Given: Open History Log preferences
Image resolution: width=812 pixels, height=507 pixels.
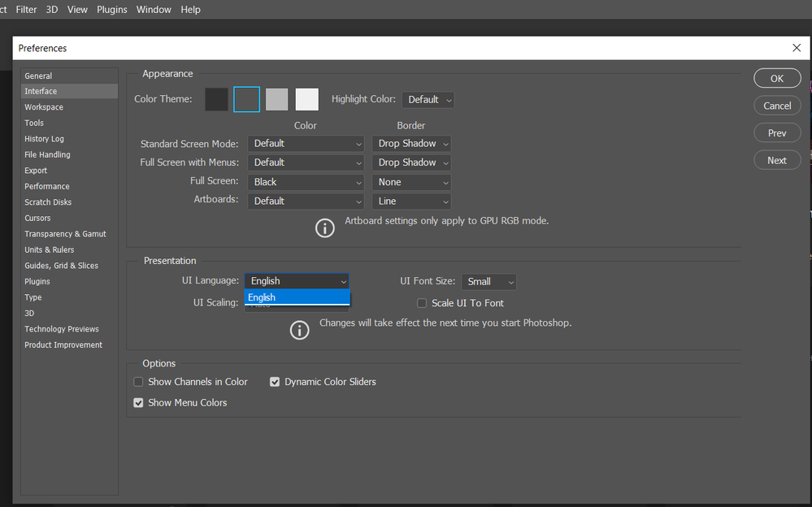Looking at the screenshot, I should tap(69, 139).
